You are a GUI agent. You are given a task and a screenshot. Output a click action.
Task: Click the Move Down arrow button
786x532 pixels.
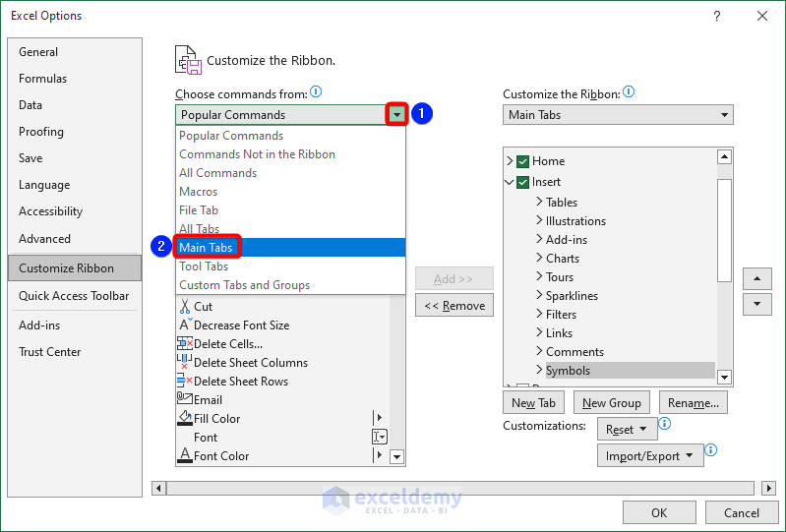click(x=756, y=304)
